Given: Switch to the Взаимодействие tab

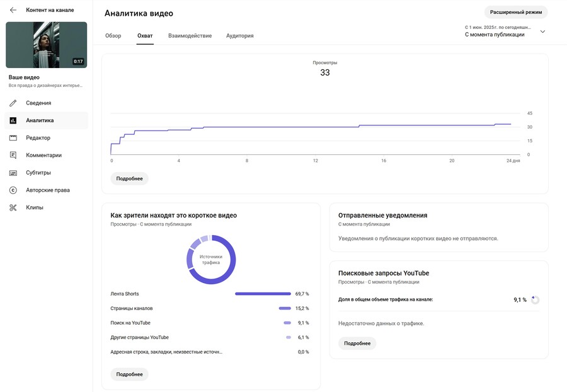Looking at the screenshot, I should coord(190,36).
